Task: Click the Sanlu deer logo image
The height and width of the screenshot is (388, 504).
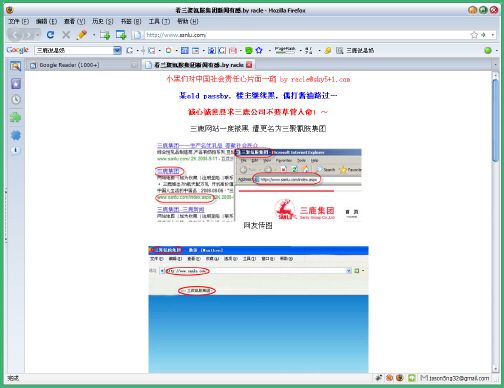Action: [285, 209]
